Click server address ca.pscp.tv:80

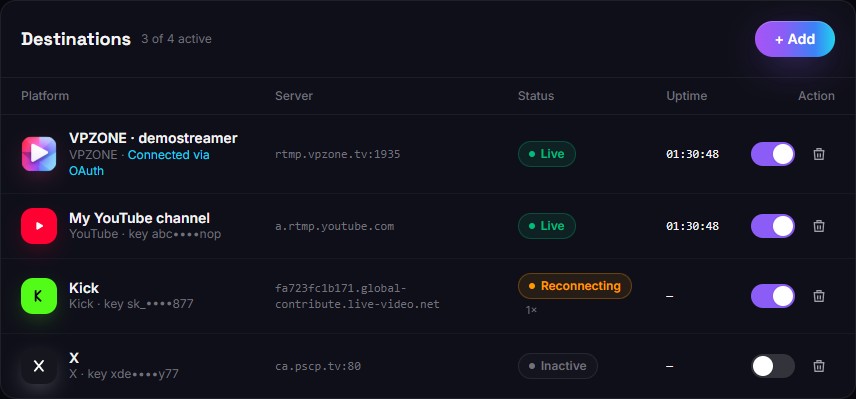318,366
